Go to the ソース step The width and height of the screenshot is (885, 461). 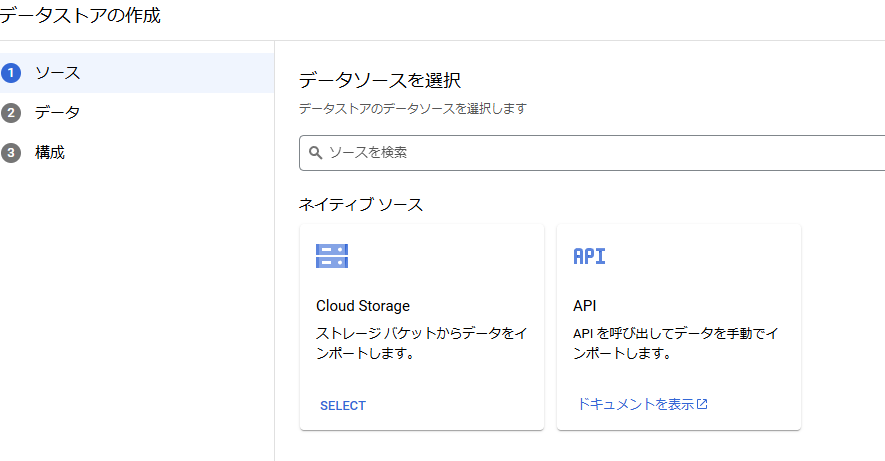coord(137,73)
